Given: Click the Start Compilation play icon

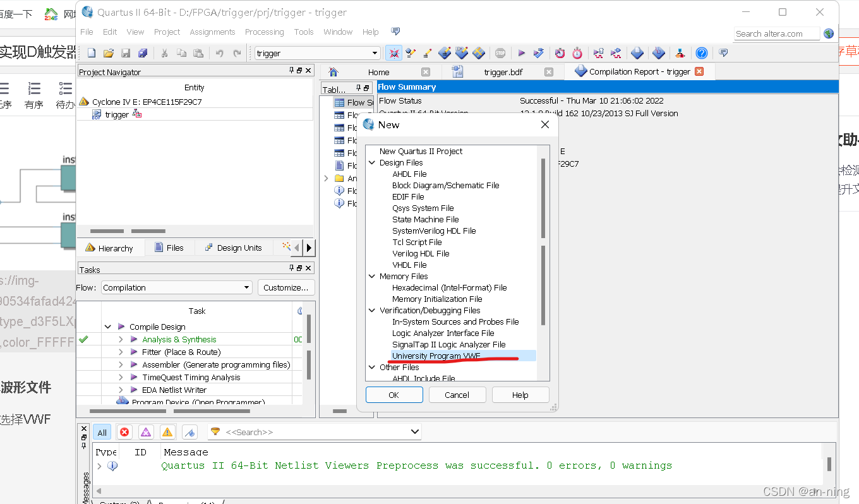Looking at the screenshot, I should [522, 53].
